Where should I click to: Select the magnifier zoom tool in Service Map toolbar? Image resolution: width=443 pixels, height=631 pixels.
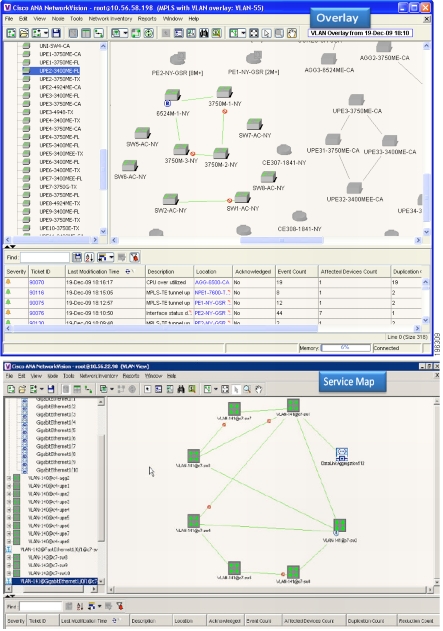click(x=247, y=389)
